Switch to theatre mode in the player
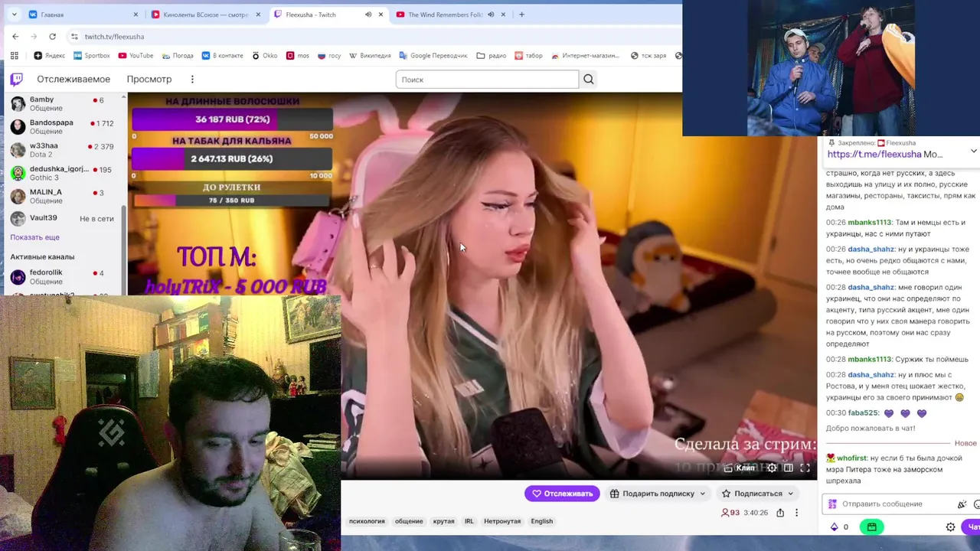This screenshot has width=980, height=551. tap(789, 468)
